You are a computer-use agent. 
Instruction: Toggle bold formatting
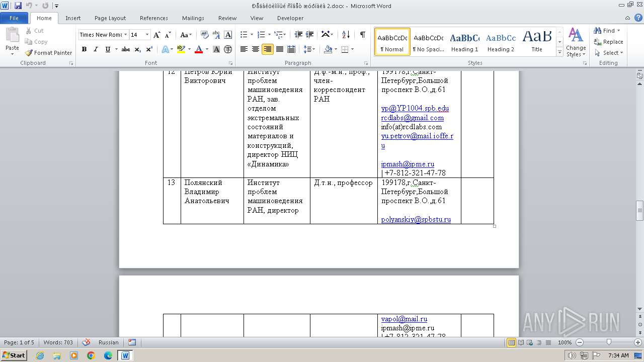84,49
